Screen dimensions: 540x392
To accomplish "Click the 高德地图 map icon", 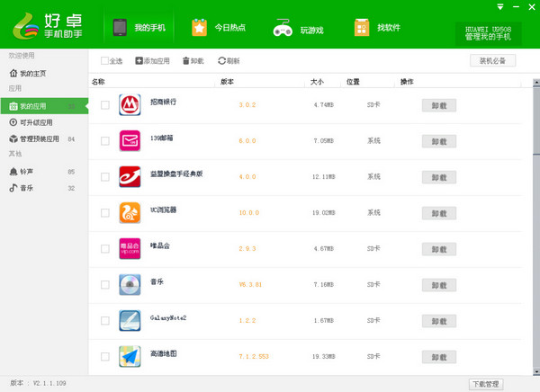I will click(x=130, y=357).
